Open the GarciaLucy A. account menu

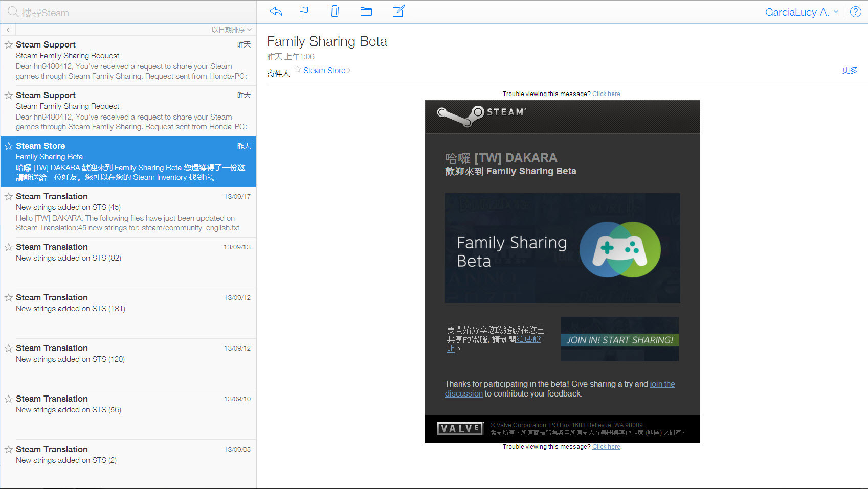tap(802, 12)
